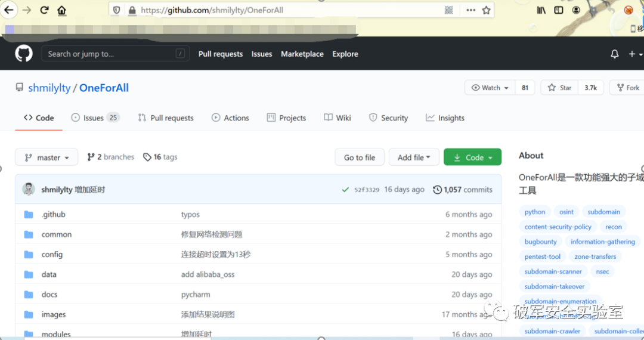Screen dimensions: 644x340
Task: Open the Watch dropdown button
Action: [490, 88]
